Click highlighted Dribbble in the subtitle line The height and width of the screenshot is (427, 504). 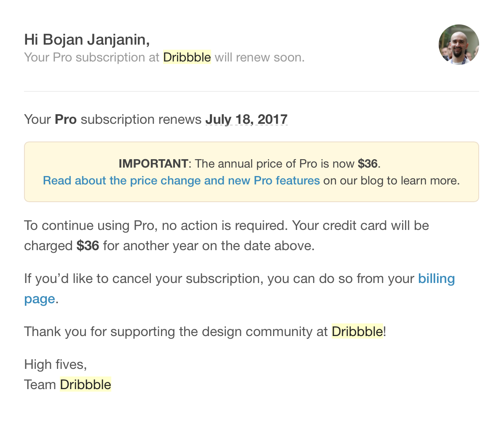(187, 57)
